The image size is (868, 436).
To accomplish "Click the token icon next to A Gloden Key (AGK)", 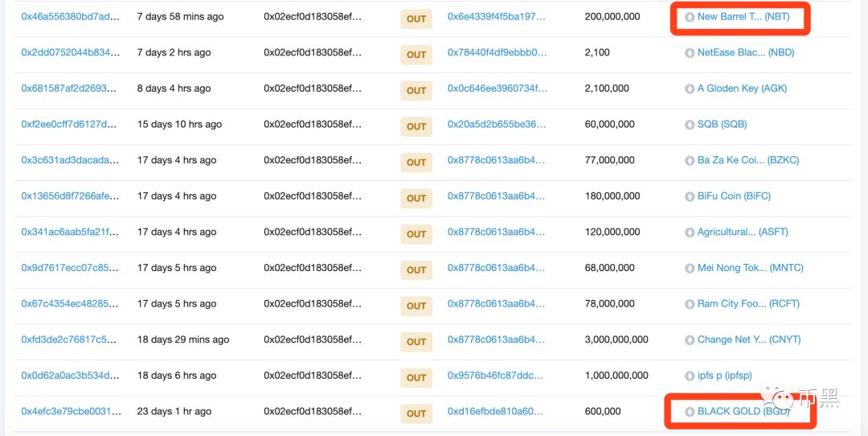I will pyautogui.click(x=690, y=89).
